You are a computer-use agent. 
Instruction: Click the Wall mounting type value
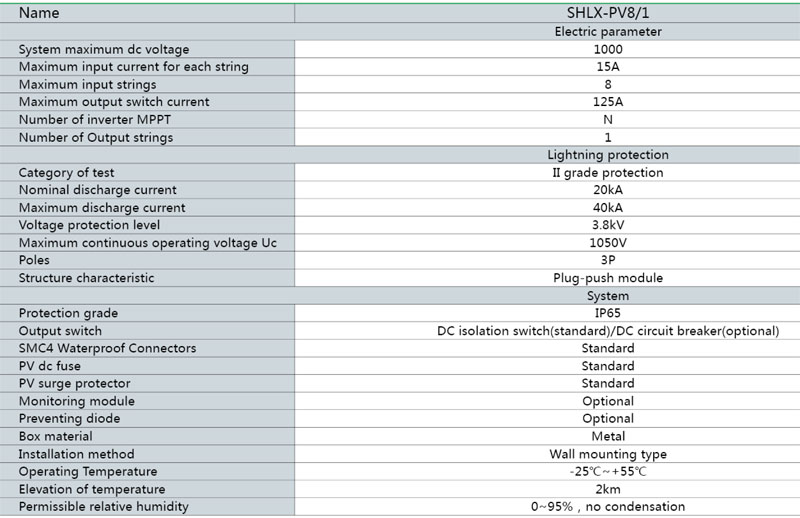coord(607,454)
